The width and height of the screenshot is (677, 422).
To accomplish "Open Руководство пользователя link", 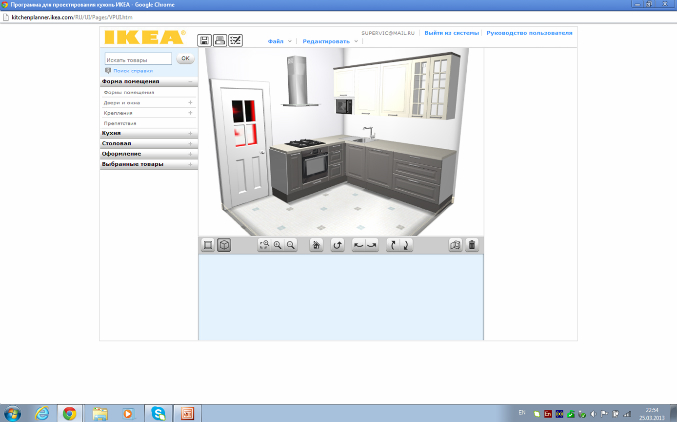I will (x=529, y=33).
